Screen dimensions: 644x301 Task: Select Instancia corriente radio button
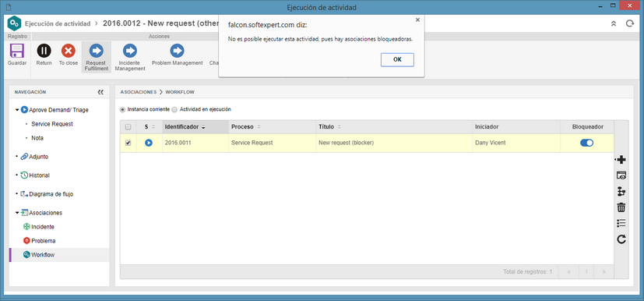click(x=122, y=110)
